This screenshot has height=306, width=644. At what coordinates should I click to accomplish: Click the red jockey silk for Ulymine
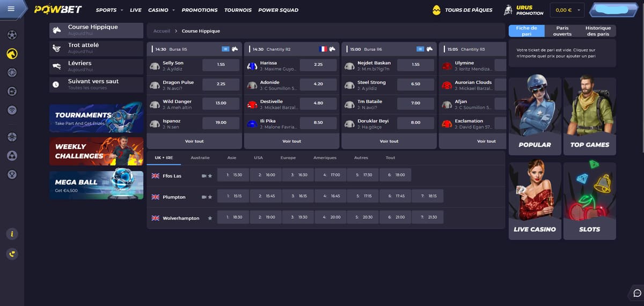447,66
